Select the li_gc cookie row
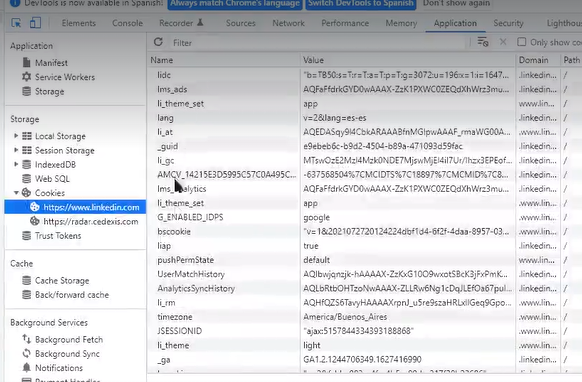Viewport: 582px width, 382px height. point(364,160)
